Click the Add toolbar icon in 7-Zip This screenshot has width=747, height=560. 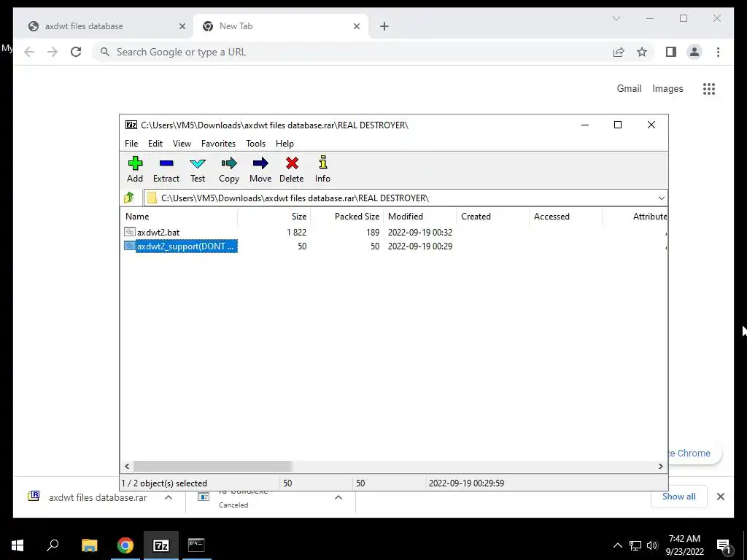click(135, 163)
